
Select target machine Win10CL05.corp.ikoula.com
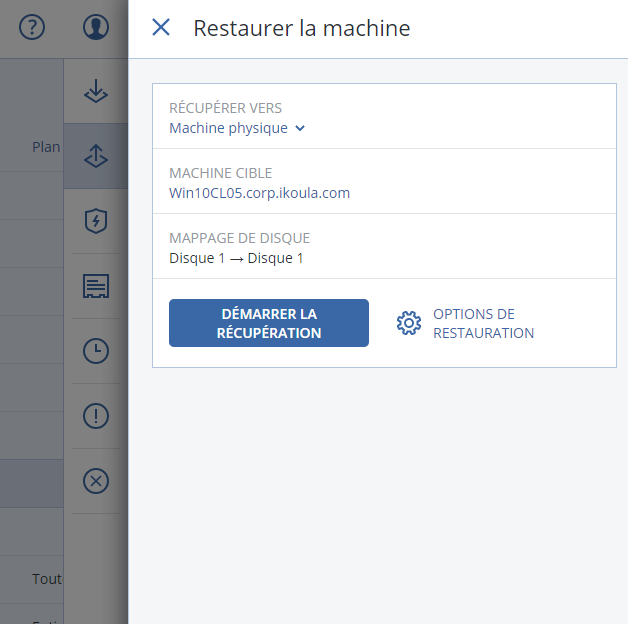point(260,193)
